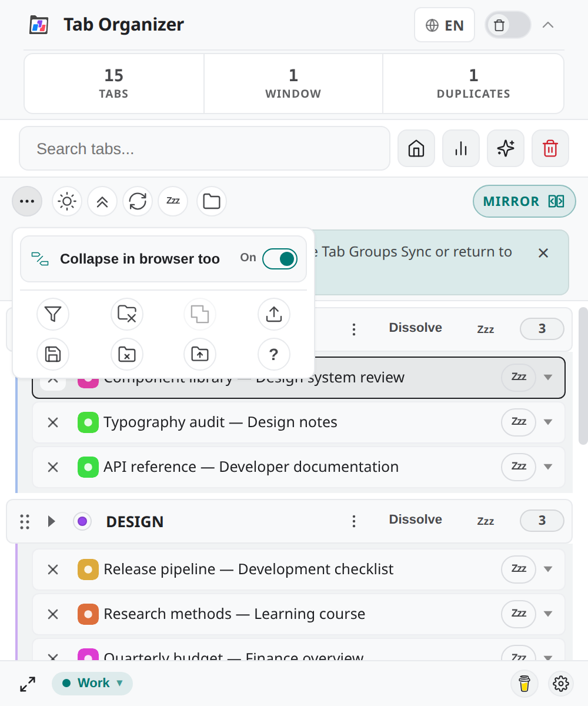588x706 pixels.
Task: Open dropdown arrow on Component library row
Action: pyautogui.click(x=549, y=377)
